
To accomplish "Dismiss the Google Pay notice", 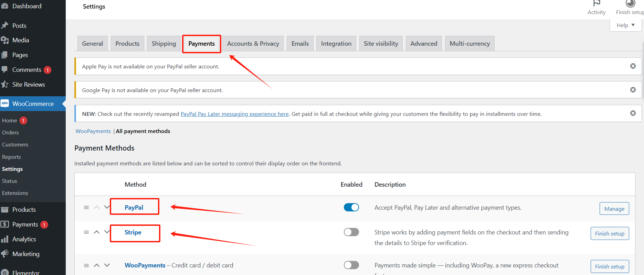I will point(633,90).
